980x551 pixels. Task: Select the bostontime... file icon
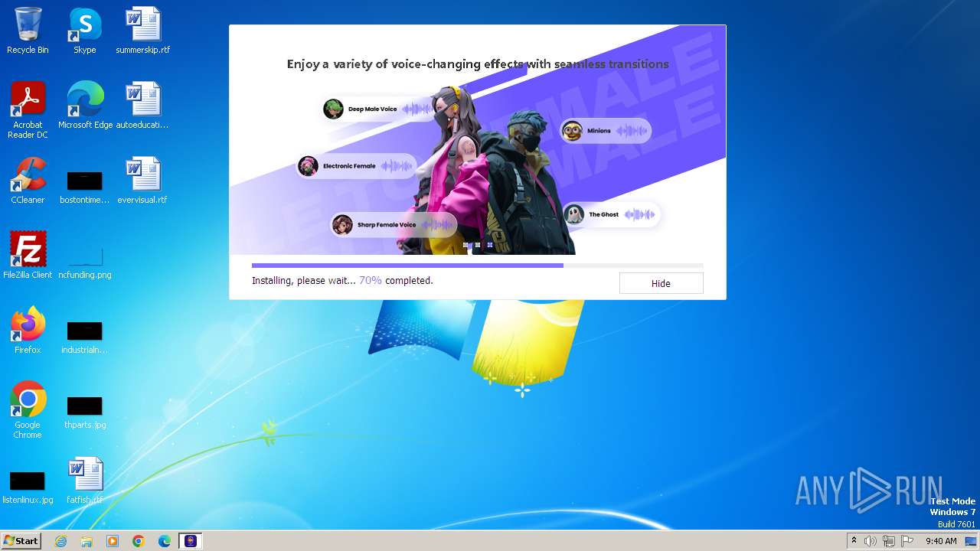point(85,187)
